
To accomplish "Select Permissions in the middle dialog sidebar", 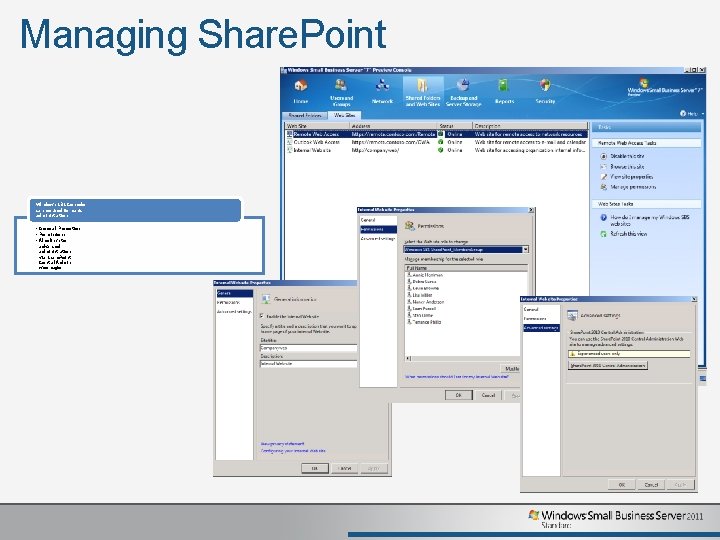I will (x=378, y=229).
